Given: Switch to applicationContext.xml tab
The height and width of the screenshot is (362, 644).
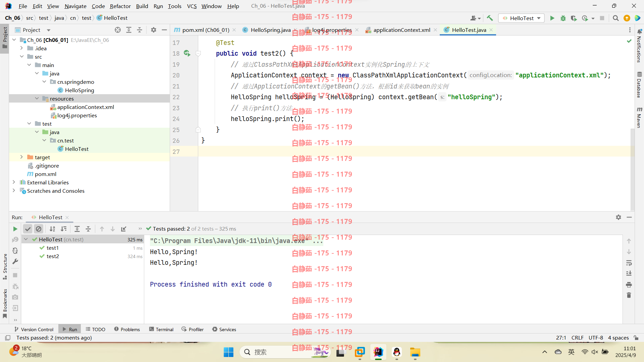Looking at the screenshot, I should coord(401,30).
